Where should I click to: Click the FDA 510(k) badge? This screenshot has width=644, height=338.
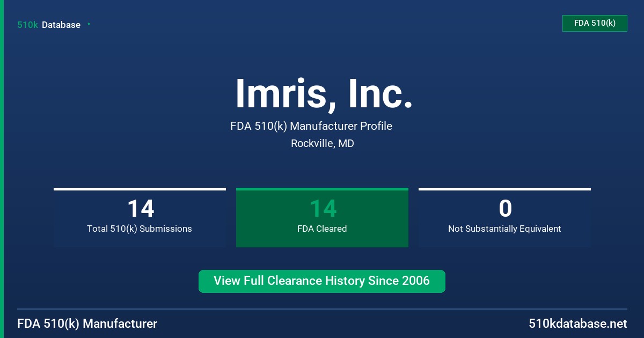pos(595,23)
